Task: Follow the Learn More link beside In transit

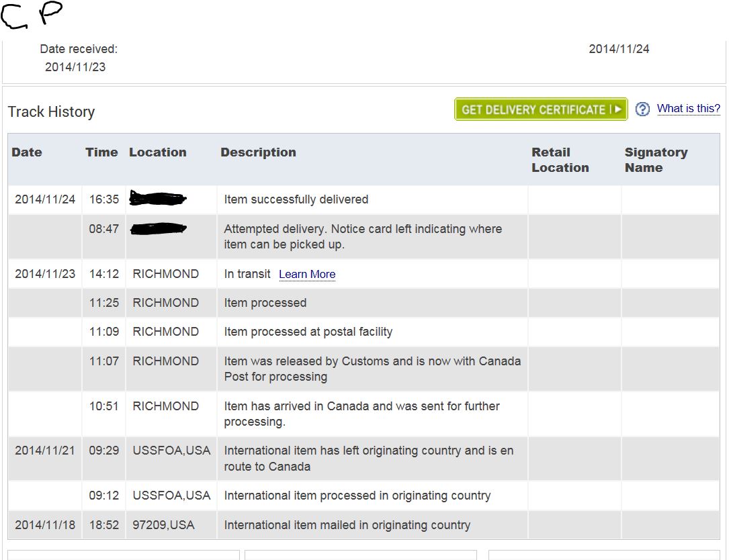Action: (x=307, y=274)
